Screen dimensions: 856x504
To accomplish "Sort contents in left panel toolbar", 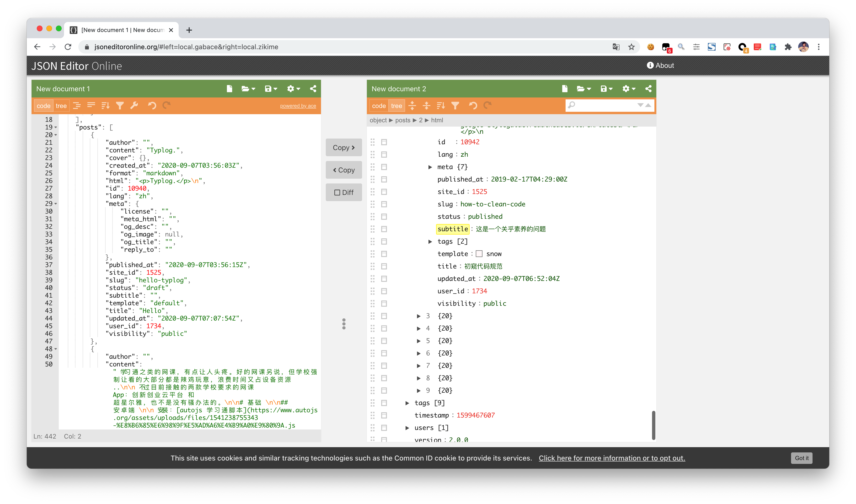I will pyautogui.click(x=105, y=106).
